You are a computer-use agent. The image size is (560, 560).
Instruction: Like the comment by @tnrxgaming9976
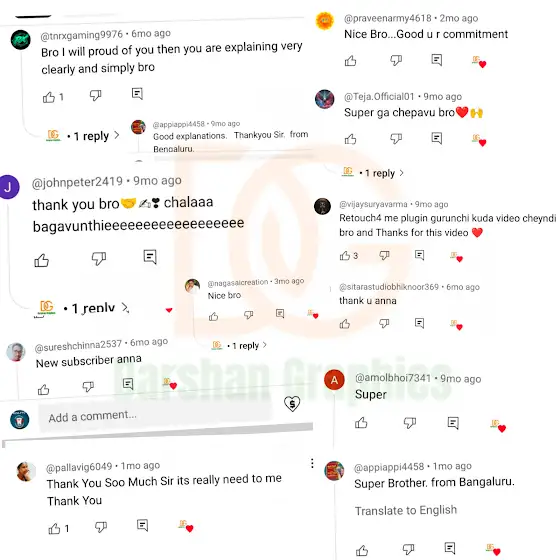pos(49,97)
